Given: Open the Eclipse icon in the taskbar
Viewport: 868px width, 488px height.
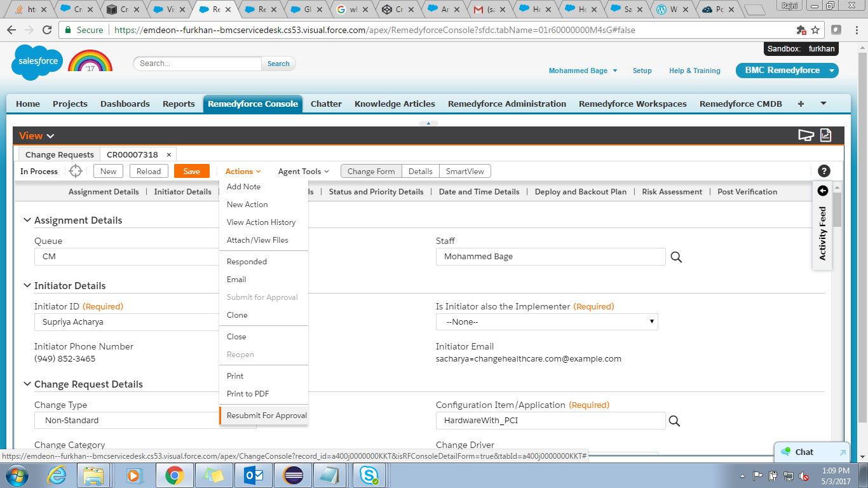Looking at the screenshot, I should click(x=292, y=475).
